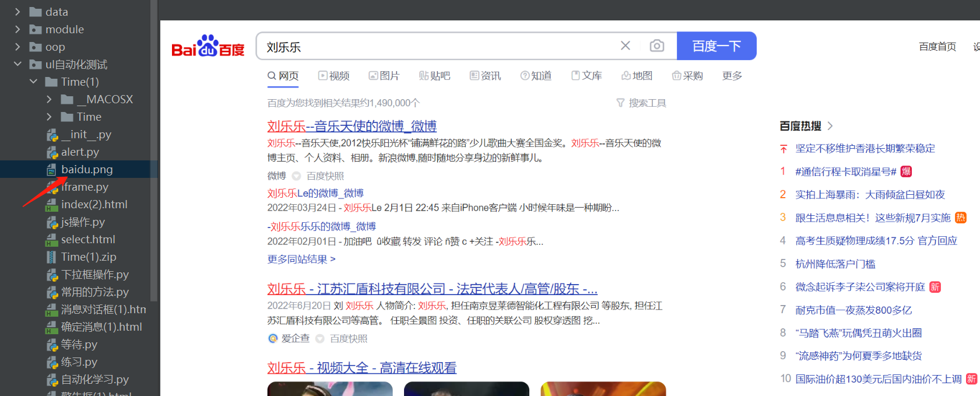This screenshot has width=980, height=396.
Task: Open hot search 微念起诉李子柒公司案将开庭
Action: pyautogui.click(x=860, y=287)
